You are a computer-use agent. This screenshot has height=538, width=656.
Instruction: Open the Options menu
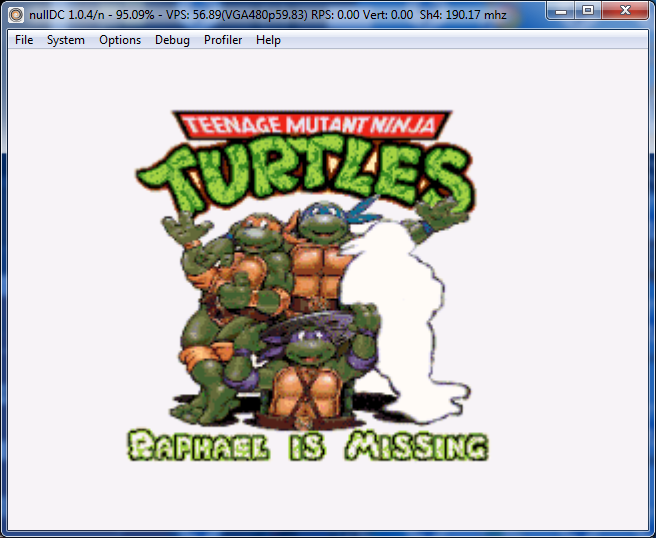(120, 40)
